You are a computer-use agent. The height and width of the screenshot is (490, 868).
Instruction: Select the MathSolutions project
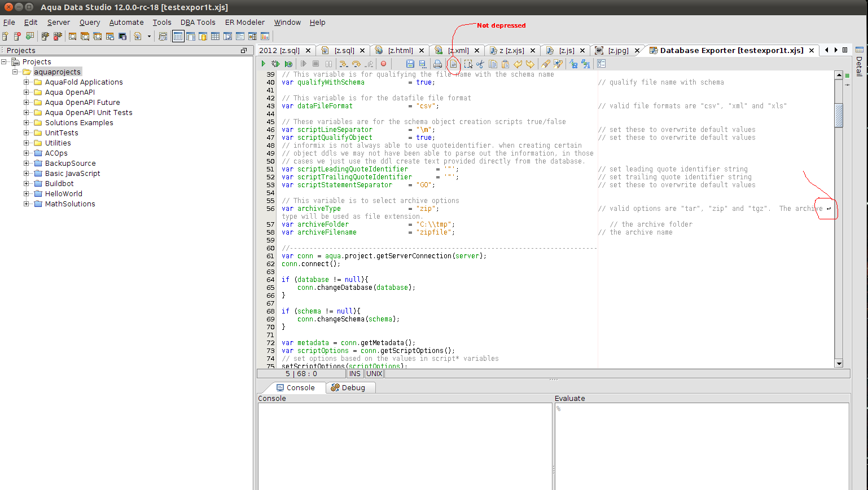70,204
